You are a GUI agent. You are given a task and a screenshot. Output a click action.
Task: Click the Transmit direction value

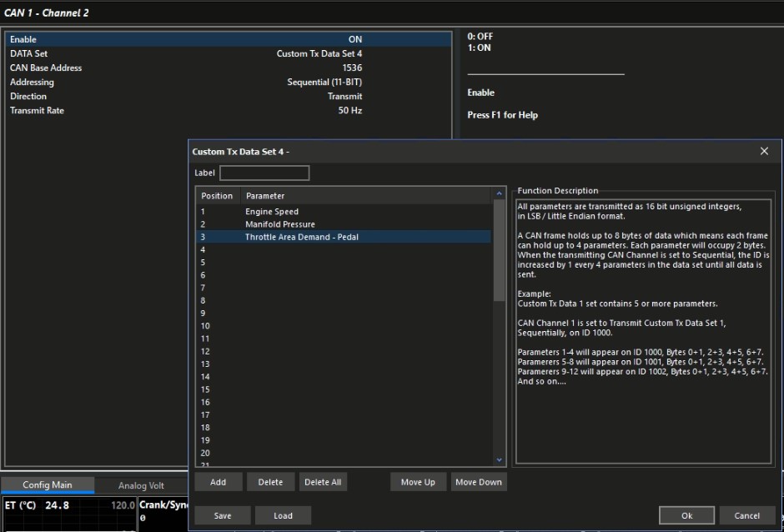[x=345, y=96]
